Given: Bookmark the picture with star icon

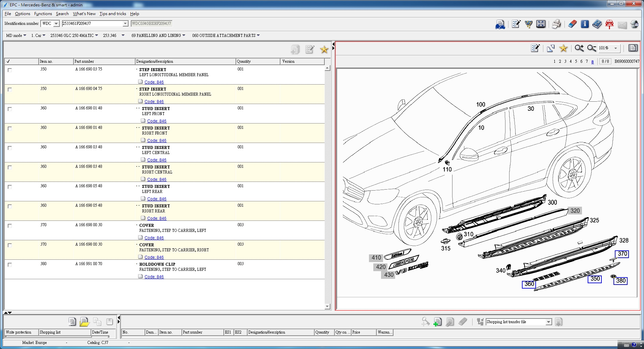Looking at the screenshot, I should click(563, 48).
